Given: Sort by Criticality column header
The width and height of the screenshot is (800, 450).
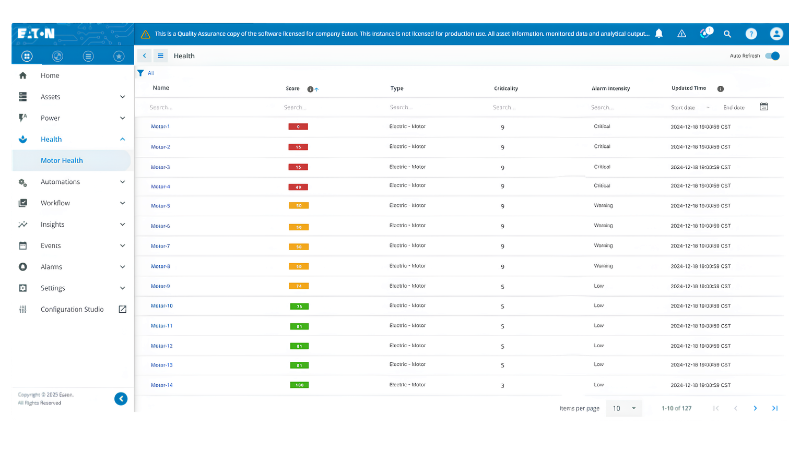Looking at the screenshot, I should (x=506, y=88).
